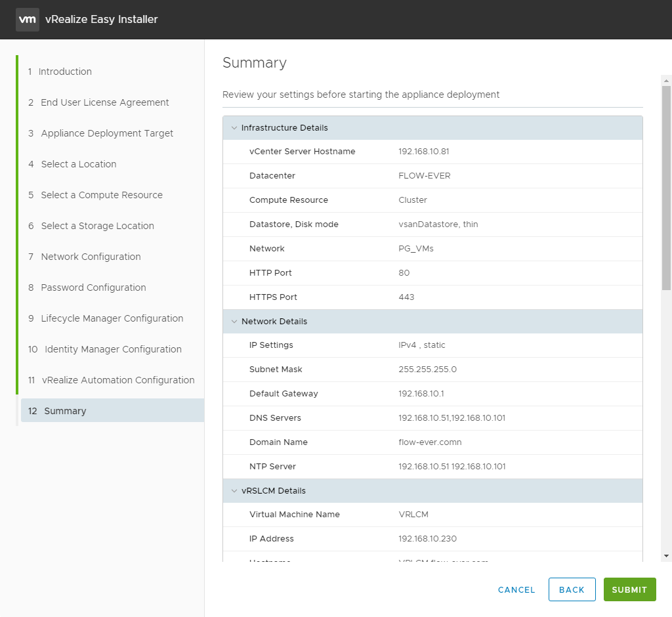The height and width of the screenshot is (617, 672).
Task: Open Appliance Deployment Target step
Action: (x=100, y=133)
